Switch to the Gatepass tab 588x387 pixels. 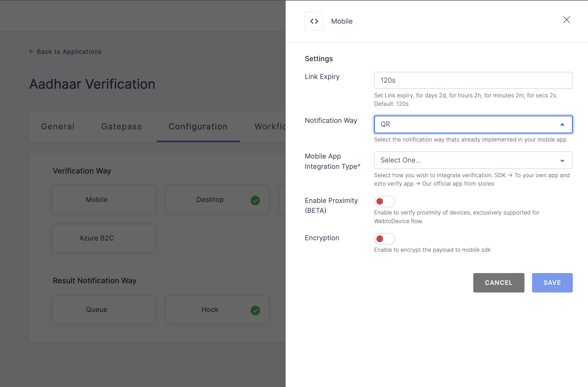click(x=122, y=127)
